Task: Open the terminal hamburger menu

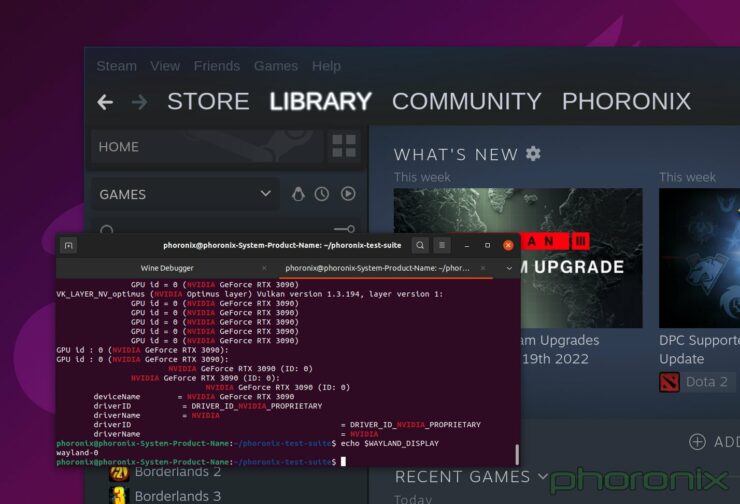Action: 442,245
